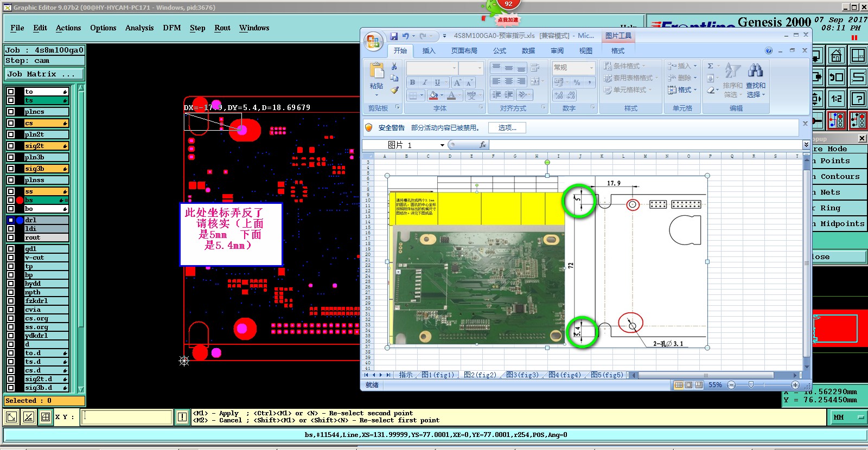Click the center-align text icon in Excel
This screenshot has width=868, height=450.
pos(508,81)
